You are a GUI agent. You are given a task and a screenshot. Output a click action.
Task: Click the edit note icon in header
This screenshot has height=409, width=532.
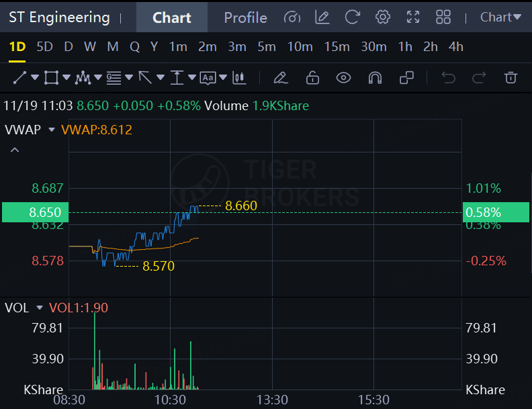click(322, 17)
